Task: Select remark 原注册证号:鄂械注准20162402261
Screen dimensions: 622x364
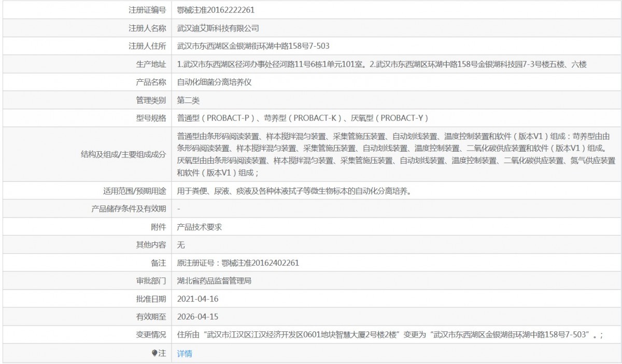Action: pos(238,263)
